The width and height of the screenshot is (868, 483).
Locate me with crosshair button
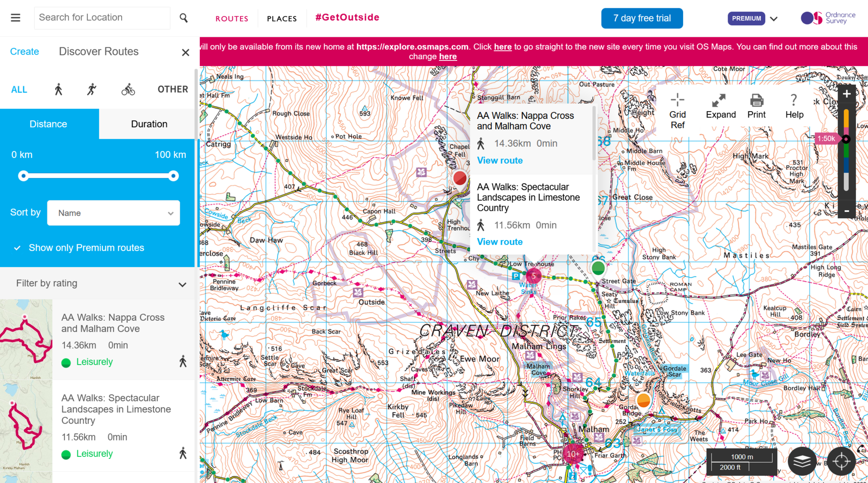tap(841, 461)
